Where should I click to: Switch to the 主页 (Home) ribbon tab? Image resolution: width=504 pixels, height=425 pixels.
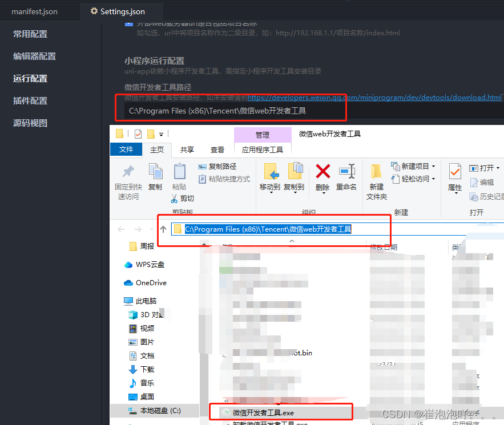[x=157, y=149]
